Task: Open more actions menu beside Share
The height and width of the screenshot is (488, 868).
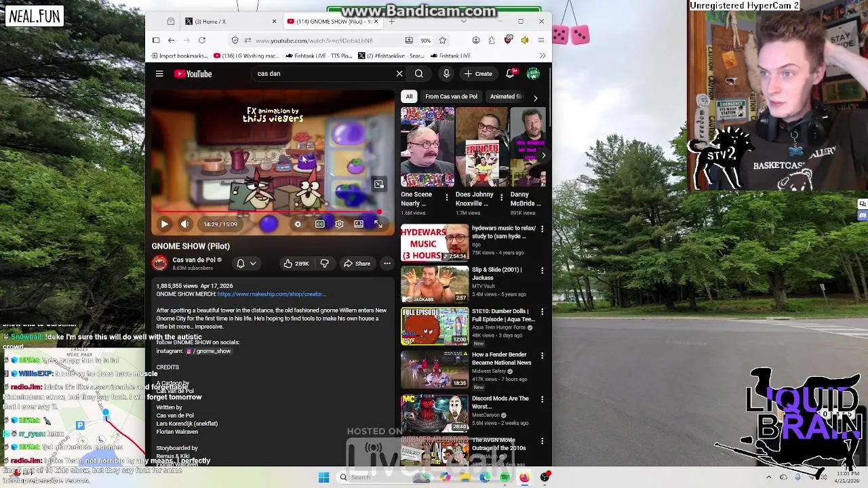Action: [x=387, y=264]
